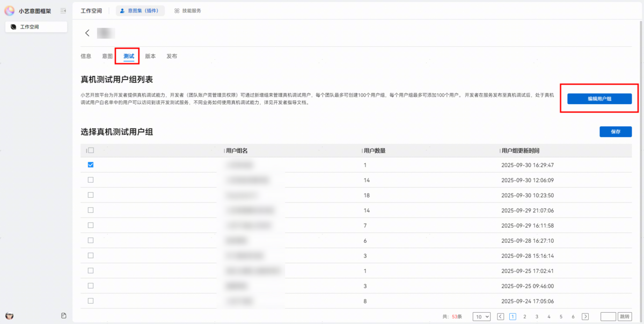Go back using the left arrow icon
The image size is (644, 324).
(x=87, y=33)
